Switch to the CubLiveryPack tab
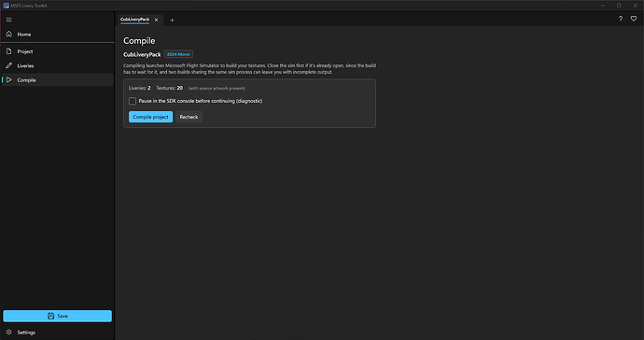The width and height of the screenshot is (644, 340). click(134, 20)
